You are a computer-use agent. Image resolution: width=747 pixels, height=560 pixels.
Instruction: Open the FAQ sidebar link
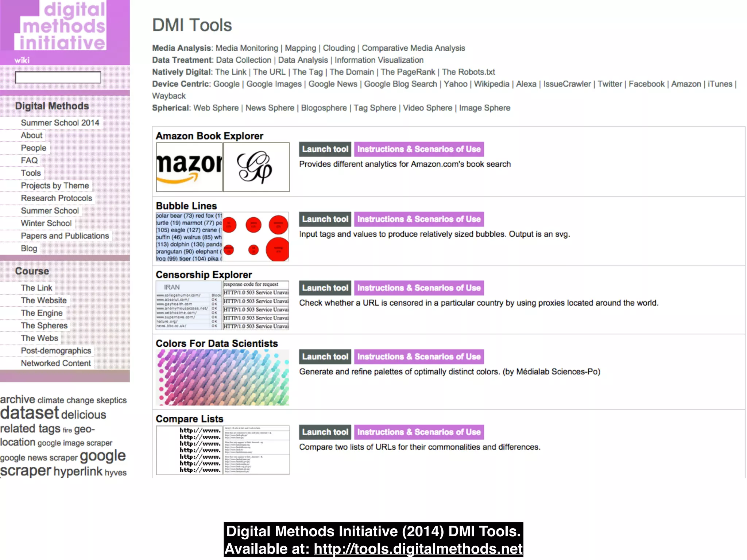coord(29,160)
